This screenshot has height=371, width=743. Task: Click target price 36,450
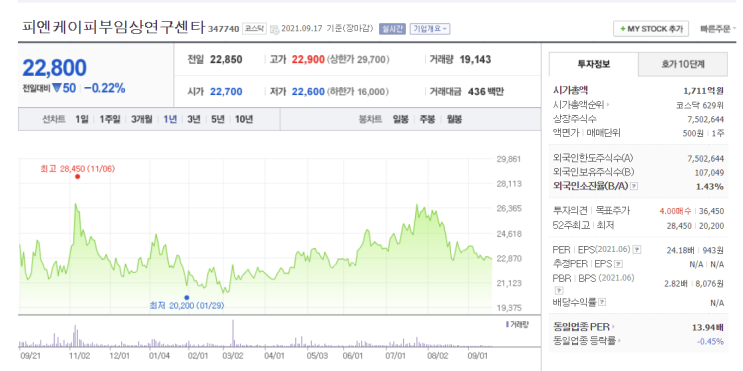coord(712,211)
